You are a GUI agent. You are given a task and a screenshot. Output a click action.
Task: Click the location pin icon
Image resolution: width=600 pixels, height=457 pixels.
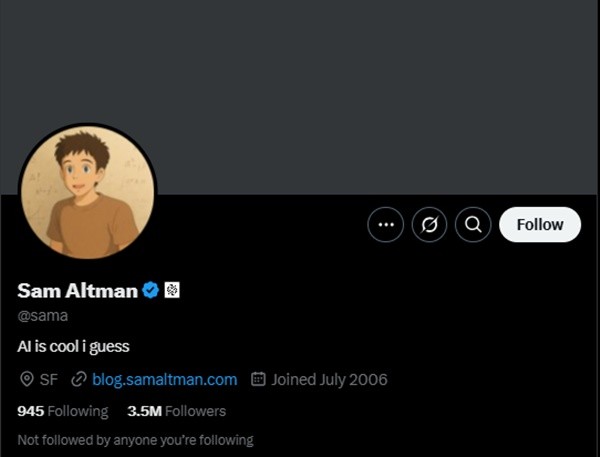(27, 379)
